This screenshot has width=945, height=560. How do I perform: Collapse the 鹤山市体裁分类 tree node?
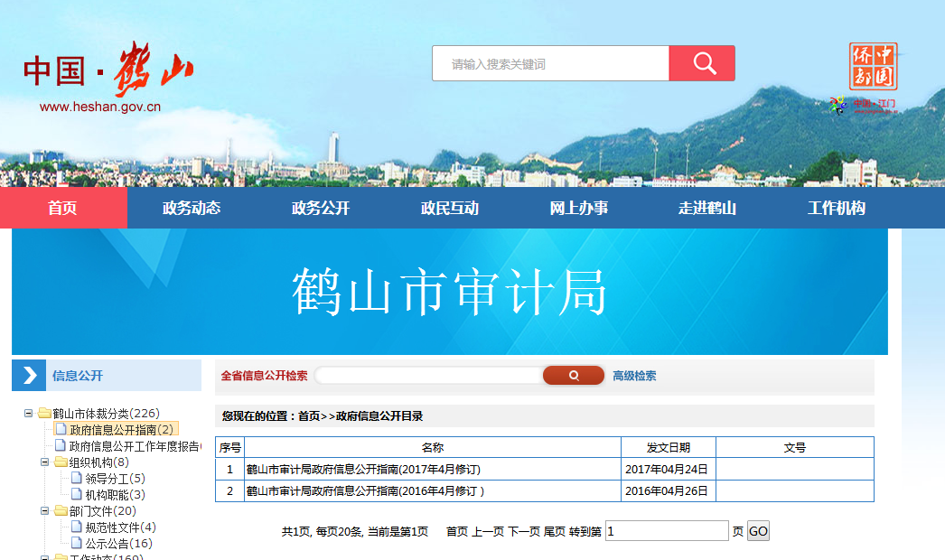[x=29, y=414]
